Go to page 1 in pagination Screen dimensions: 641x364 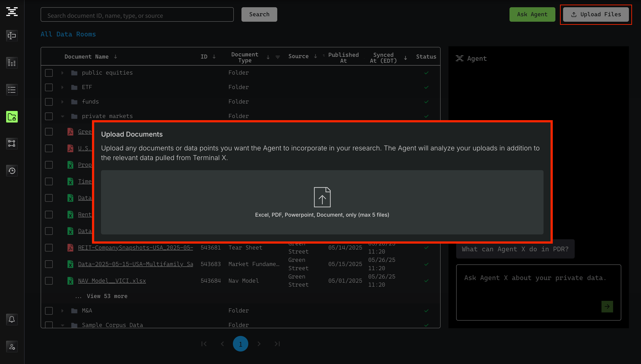point(240,344)
